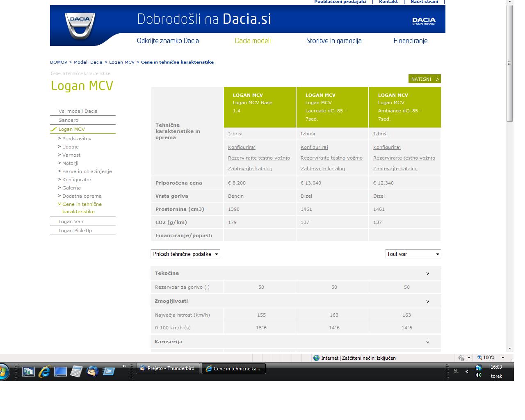Click Konfiguriraj for Laureate dCi 85
The image size is (525, 420).
(314, 147)
